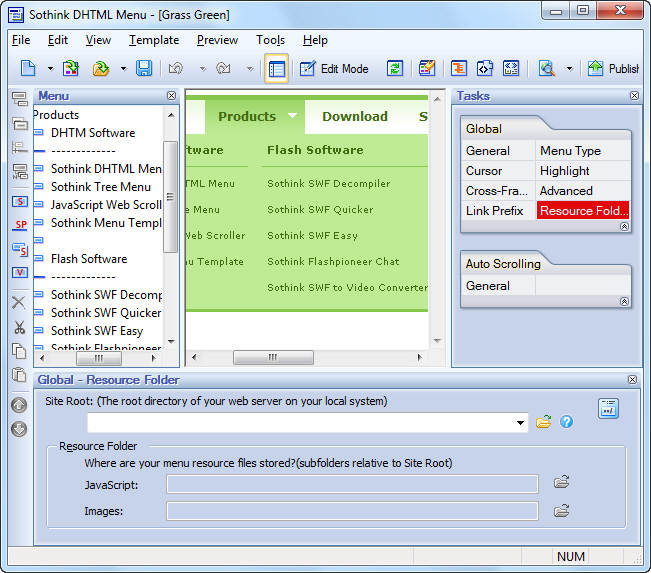This screenshot has width=651, height=573.
Task: Select DHTM Software in Menu tree
Action: 93,133
